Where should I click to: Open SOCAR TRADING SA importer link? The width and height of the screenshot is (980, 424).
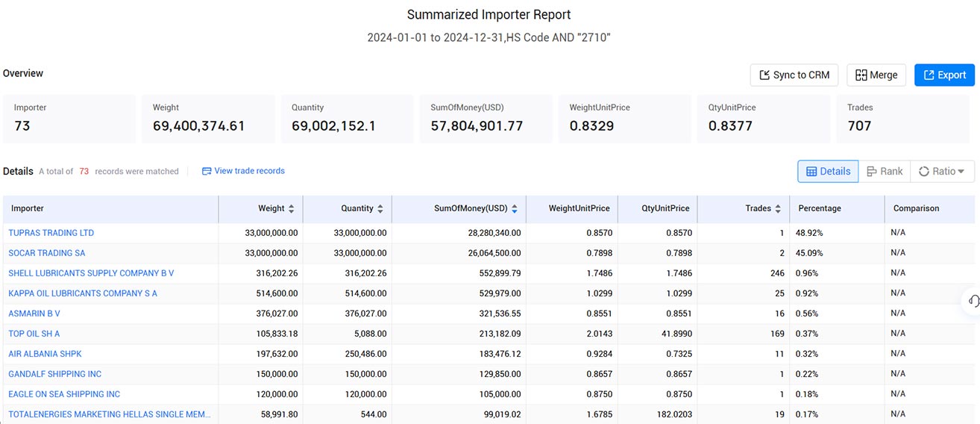[47, 253]
